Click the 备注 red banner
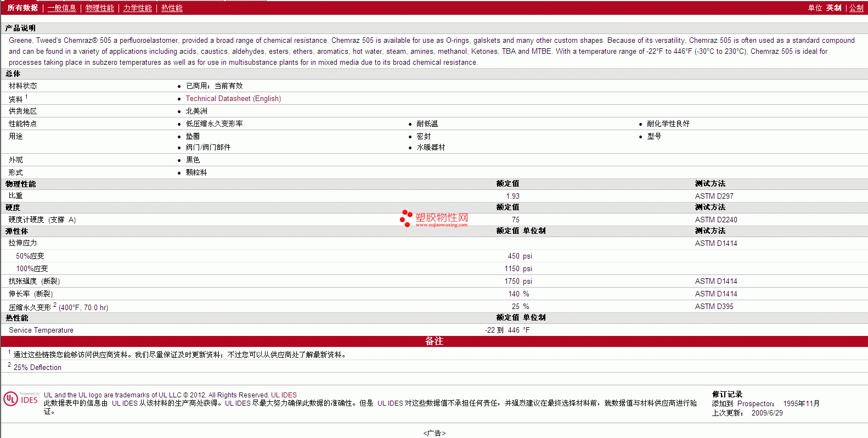Image resolution: width=868 pixels, height=438 pixels. [x=434, y=341]
